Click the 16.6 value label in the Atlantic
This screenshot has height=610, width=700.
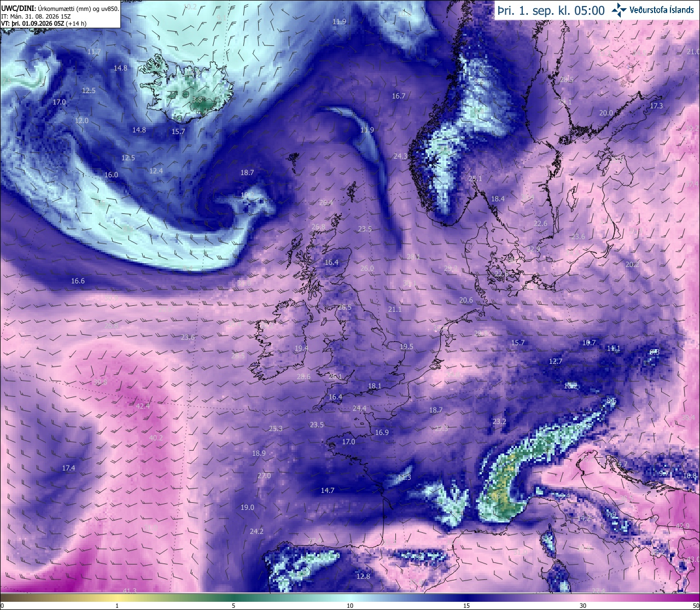[x=78, y=281]
